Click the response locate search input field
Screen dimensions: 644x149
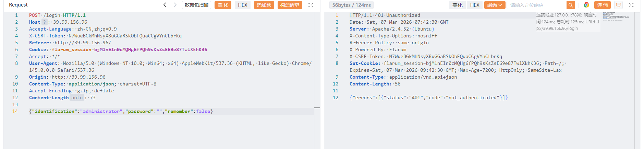536,5
